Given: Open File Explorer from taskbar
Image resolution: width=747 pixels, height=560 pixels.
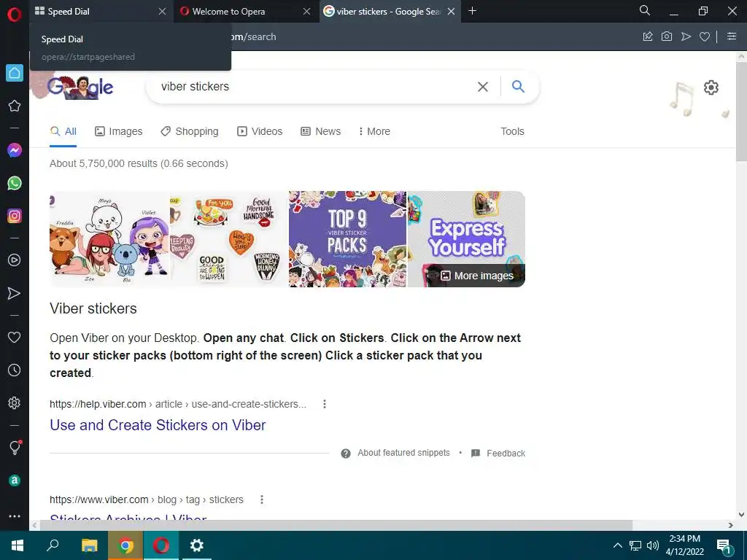Looking at the screenshot, I should (89, 545).
